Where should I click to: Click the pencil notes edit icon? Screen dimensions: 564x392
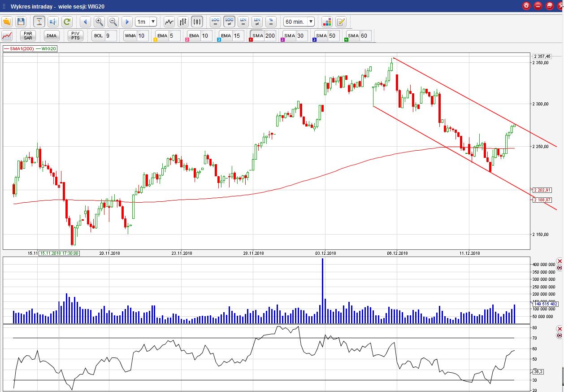pos(341,22)
